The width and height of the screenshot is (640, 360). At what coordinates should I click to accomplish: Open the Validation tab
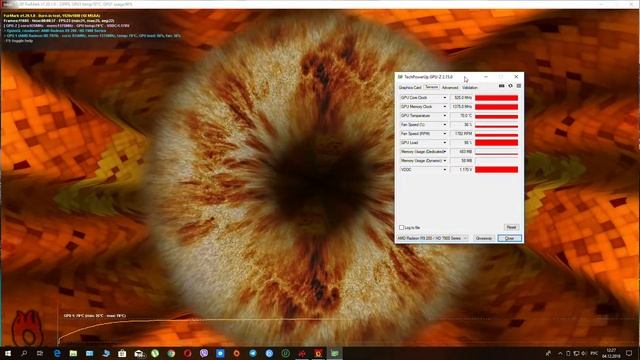tap(470, 88)
